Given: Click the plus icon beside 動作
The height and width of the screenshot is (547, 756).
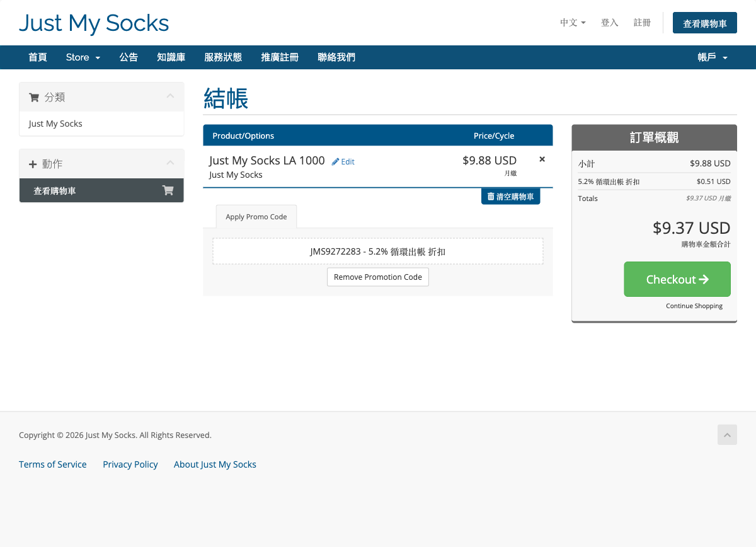Looking at the screenshot, I should click(33, 164).
